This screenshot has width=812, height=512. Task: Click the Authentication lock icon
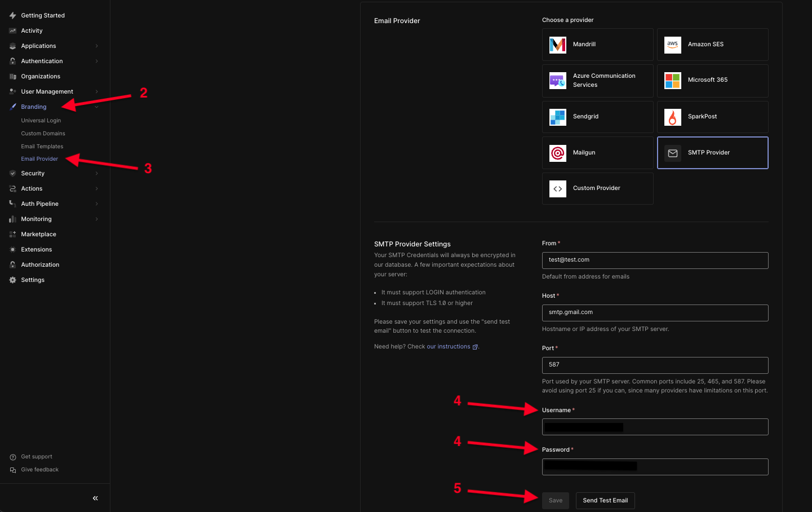coord(12,61)
